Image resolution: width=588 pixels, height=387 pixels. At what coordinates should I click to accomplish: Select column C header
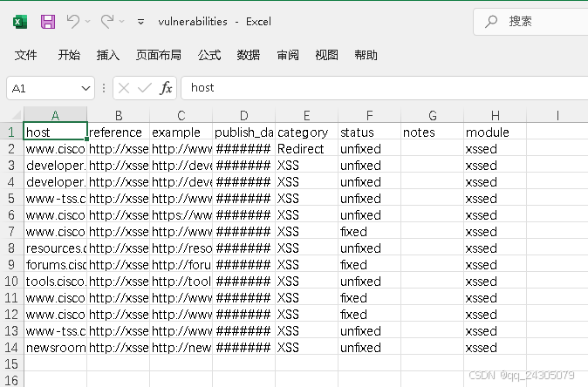pos(181,115)
